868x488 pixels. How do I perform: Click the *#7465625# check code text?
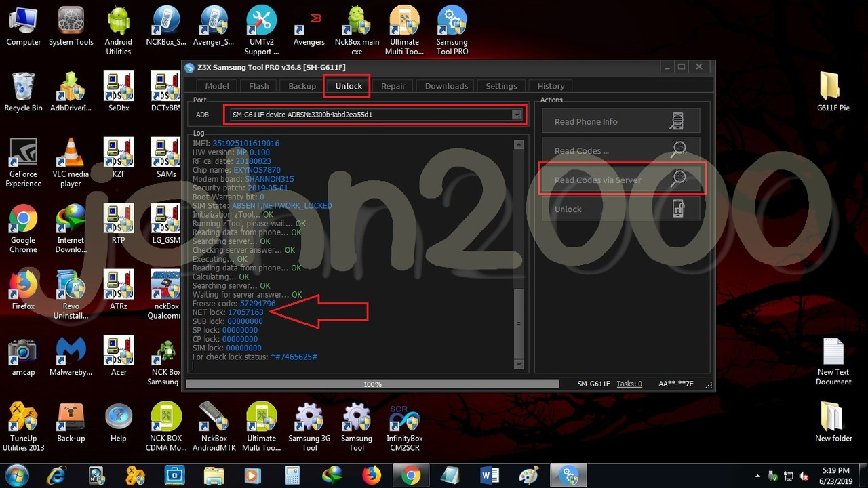(294, 357)
